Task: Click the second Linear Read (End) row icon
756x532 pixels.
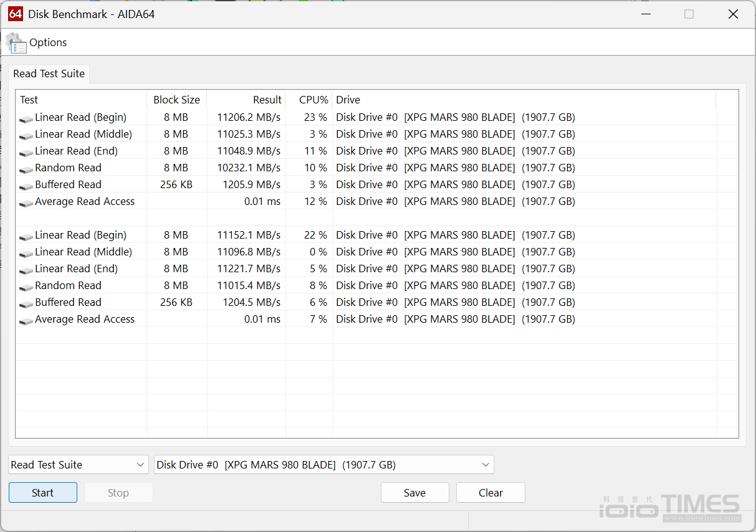Action: [26, 270]
